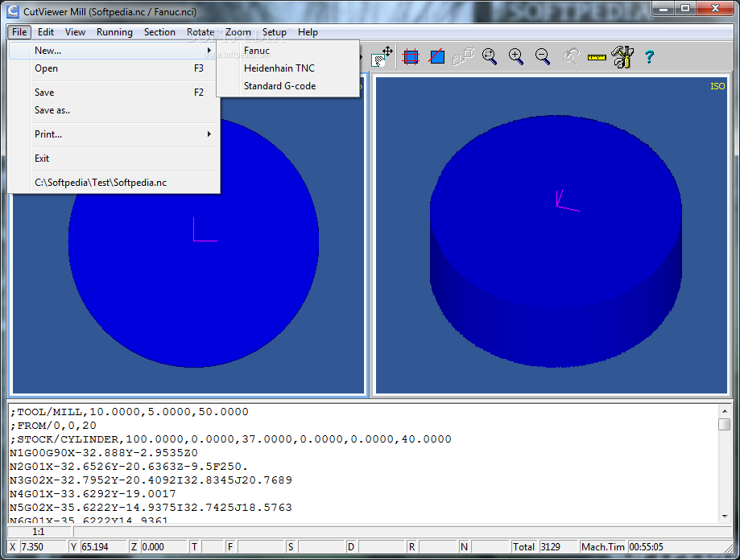Click code line ;TOOL/MILL,10.0000,5.0000,50.0000
Image resolution: width=740 pixels, height=560 pixels.
click(129, 412)
